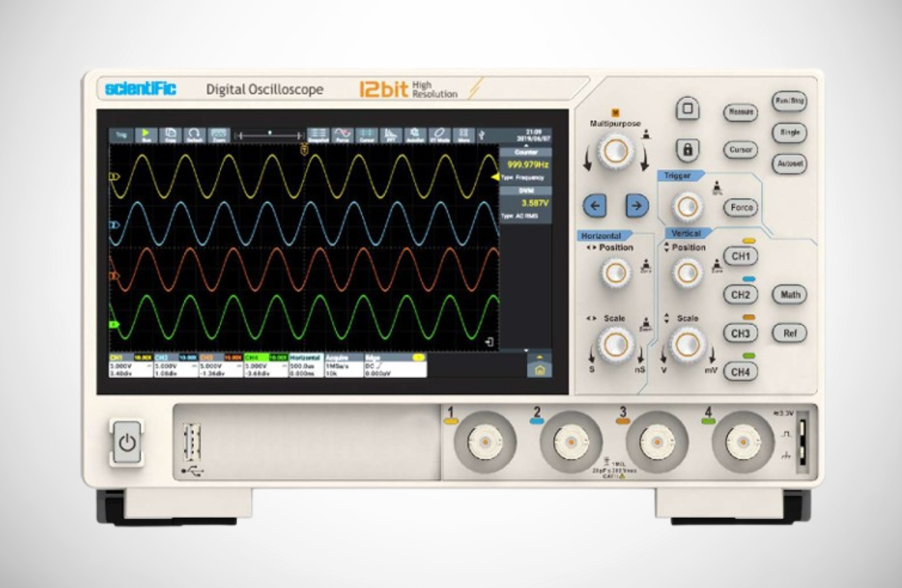Tap the CH3 settings box at screen bottom
The height and width of the screenshot is (588, 902).
[x=221, y=365]
